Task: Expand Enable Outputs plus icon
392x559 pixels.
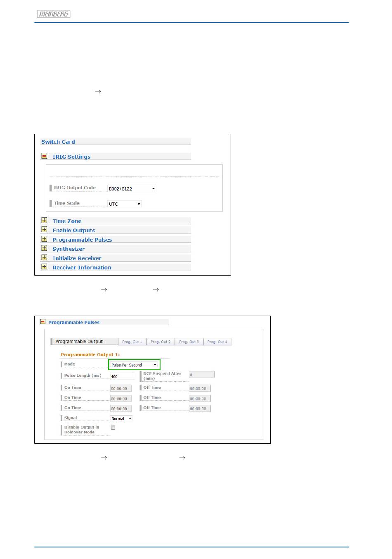Action: 44,230
